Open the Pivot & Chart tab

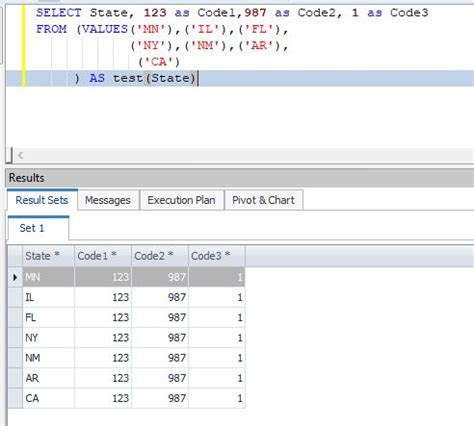(x=264, y=200)
